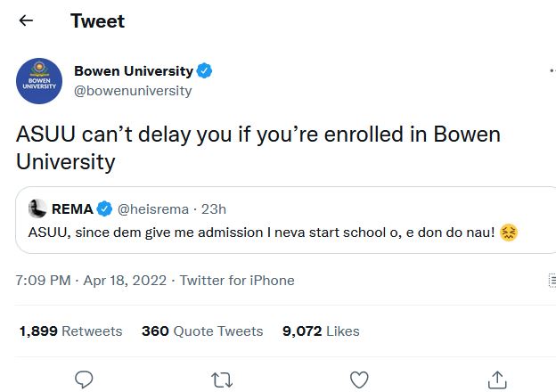Open the tweet's more options menu
This screenshot has width=556, height=392.
click(x=549, y=71)
